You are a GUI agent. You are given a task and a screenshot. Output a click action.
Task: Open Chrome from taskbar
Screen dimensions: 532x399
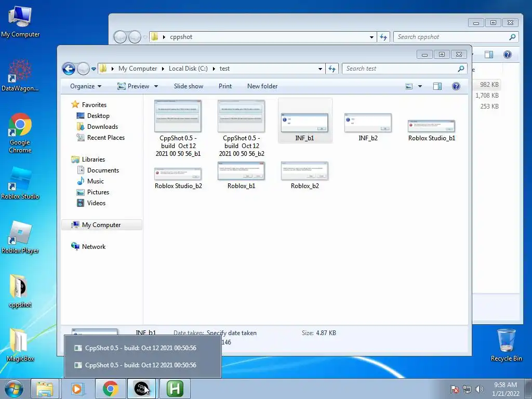pos(110,389)
